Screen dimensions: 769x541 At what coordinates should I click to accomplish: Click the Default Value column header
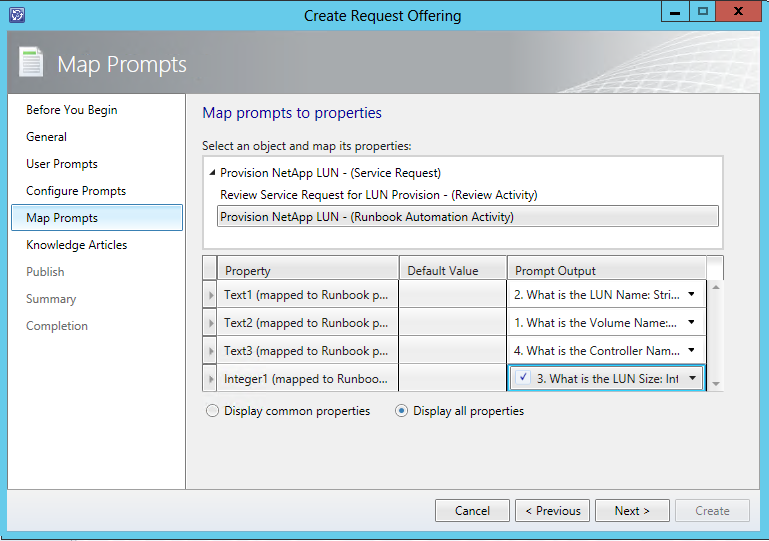(453, 268)
